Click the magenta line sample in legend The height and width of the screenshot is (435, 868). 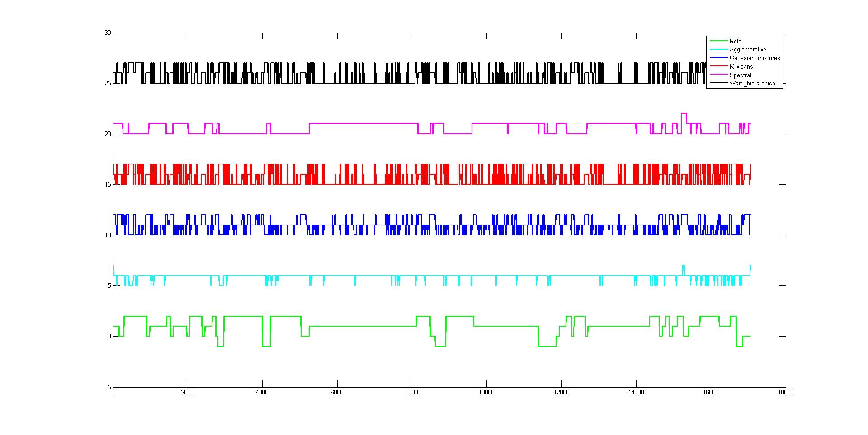(718, 75)
